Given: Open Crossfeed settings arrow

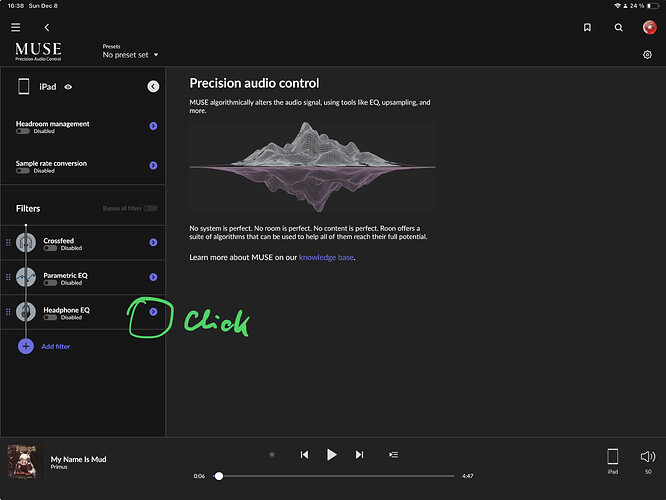Looking at the screenshot, I should click(153, 242).
